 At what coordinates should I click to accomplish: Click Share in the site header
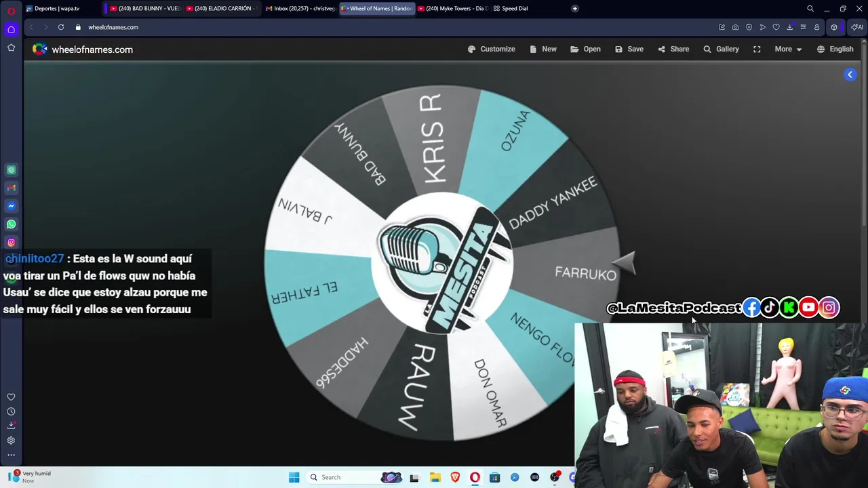673,49
